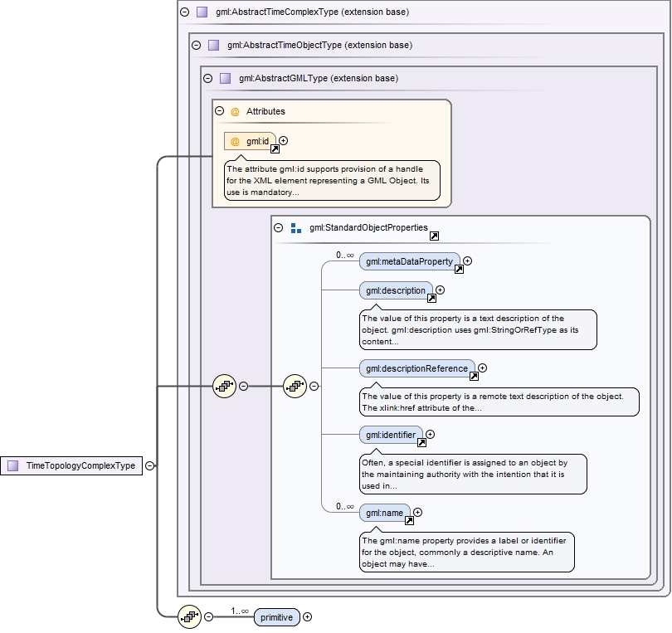Select the gml:identifier element
Image resolution: width=672 pixels, height=633 pixels.
click(x=391, y=435)
